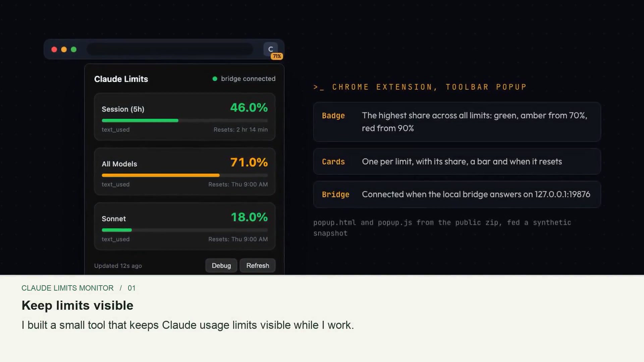Screen dimensions: 644x362
Task: Click the Claude extension toolbar icon
Action: click(270, 49)
